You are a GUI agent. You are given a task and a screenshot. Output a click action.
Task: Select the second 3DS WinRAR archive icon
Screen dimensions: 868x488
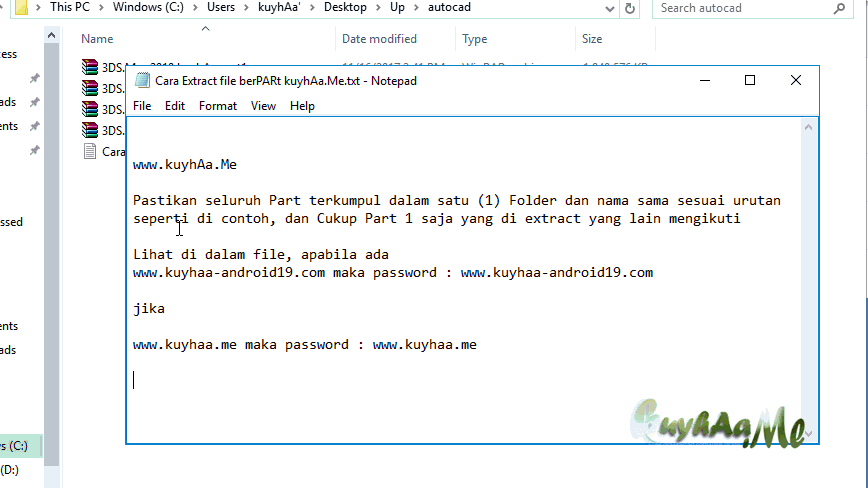pos(90,88)
